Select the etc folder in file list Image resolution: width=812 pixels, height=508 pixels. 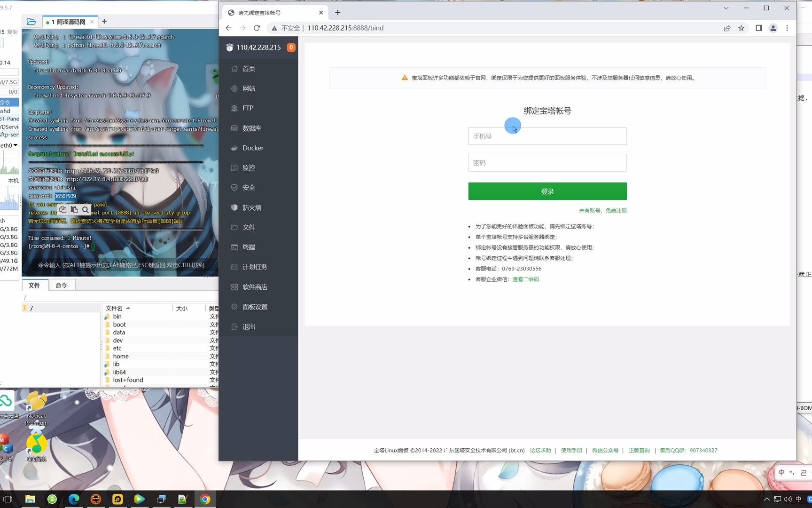click(117, 349)
